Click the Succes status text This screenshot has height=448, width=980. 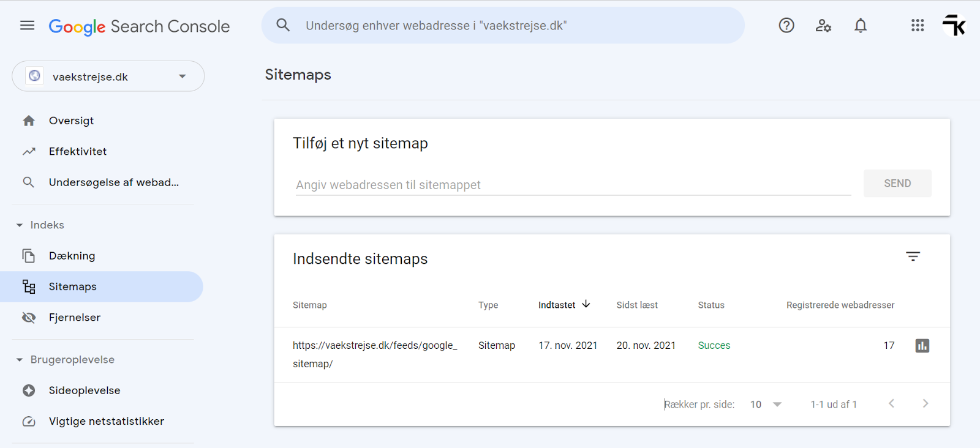(x=714, y=345)
